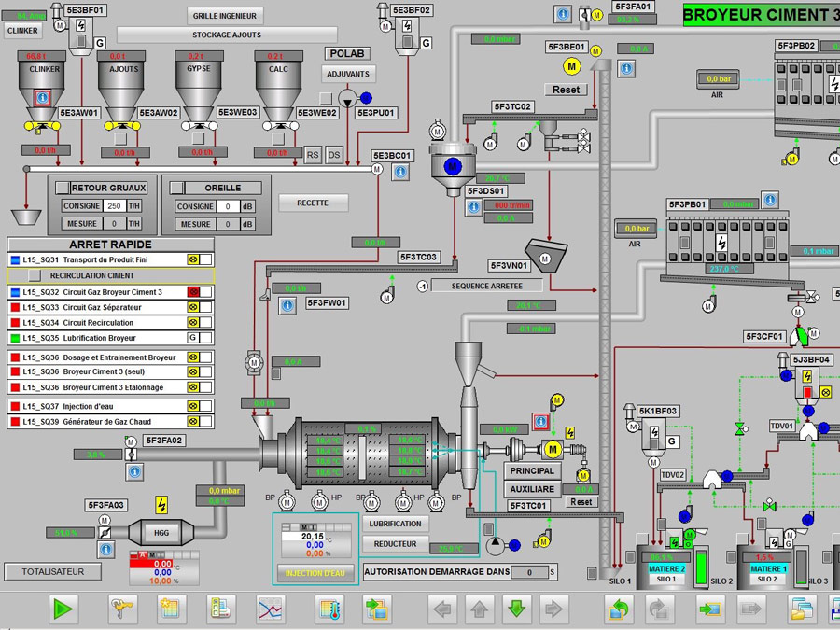Viewport: 840px width, 630px height.
Task: Open the trend curves chart icon
Action: [271, 610]
